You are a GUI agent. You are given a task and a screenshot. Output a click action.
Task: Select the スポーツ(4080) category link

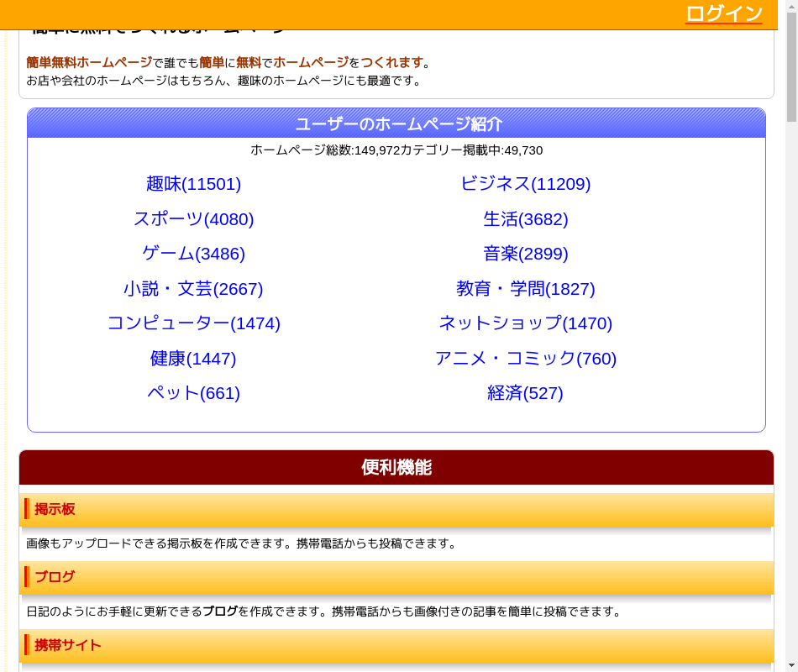click(193, 219)
